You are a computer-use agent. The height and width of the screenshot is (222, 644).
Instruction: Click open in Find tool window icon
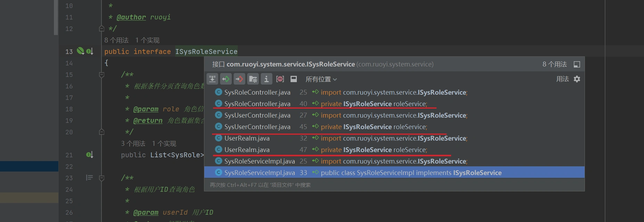coord(577,64)
